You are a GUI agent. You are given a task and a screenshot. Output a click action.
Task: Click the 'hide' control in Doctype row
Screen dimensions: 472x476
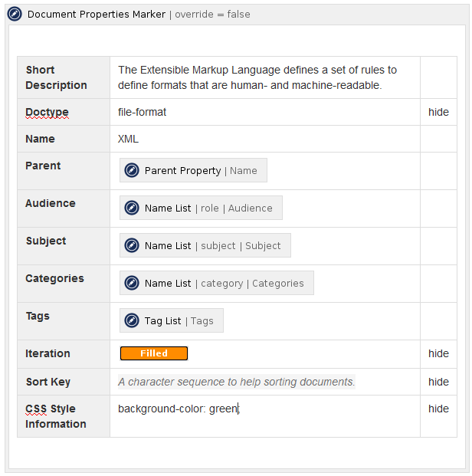point(438,112)
